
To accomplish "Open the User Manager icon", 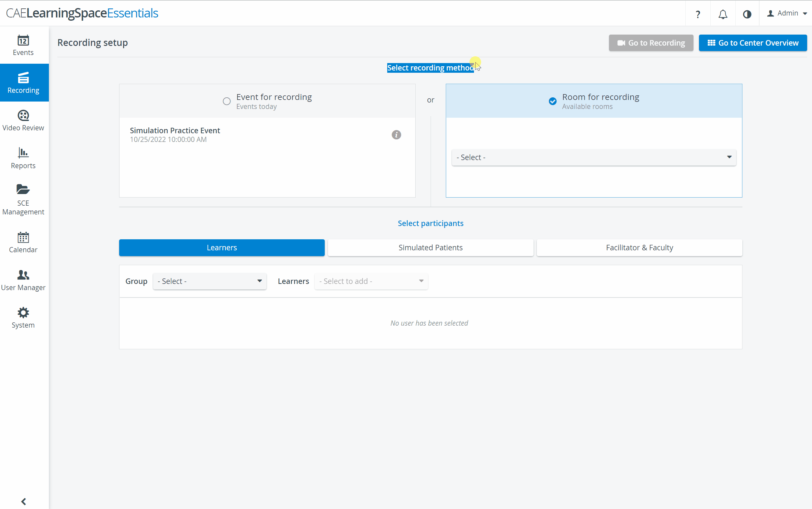I will 23,275.
